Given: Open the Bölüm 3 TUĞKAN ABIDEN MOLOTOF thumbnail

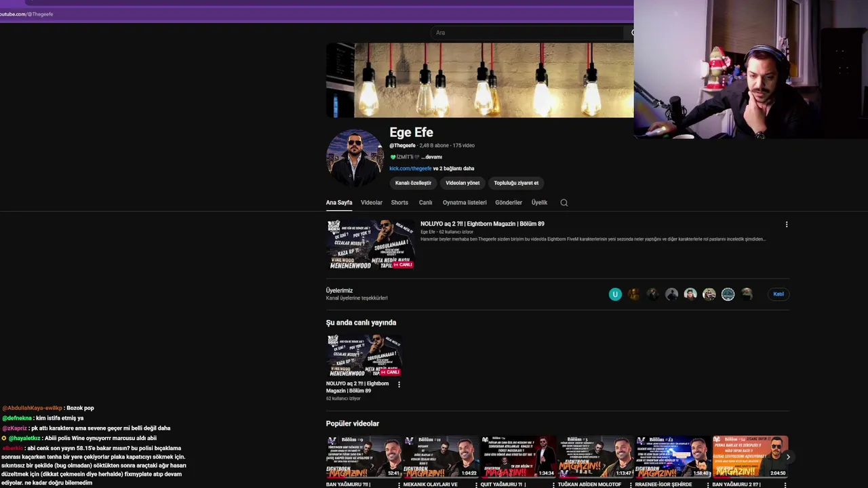Looking at the screenshot, I should 595,457.
